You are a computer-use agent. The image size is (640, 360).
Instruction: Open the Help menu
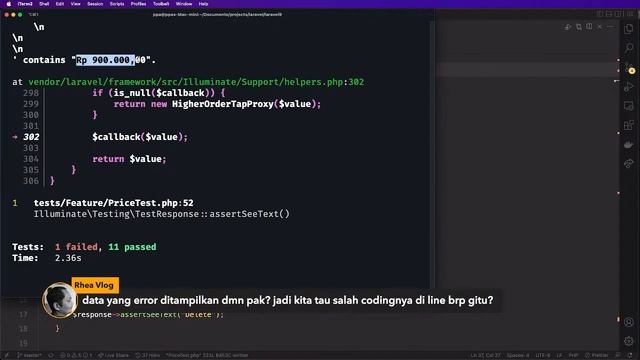(x=203, y=4)
